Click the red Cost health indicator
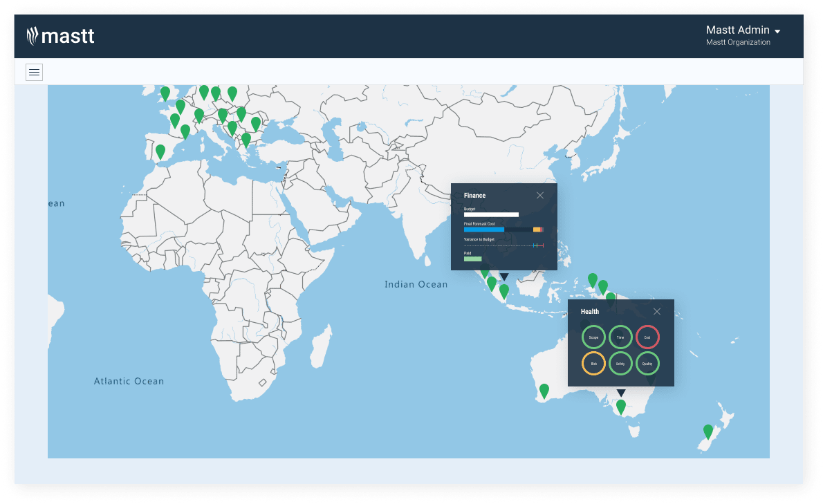Screen dimensions: 823x504 pyautogui.click(x=647, y=337)
